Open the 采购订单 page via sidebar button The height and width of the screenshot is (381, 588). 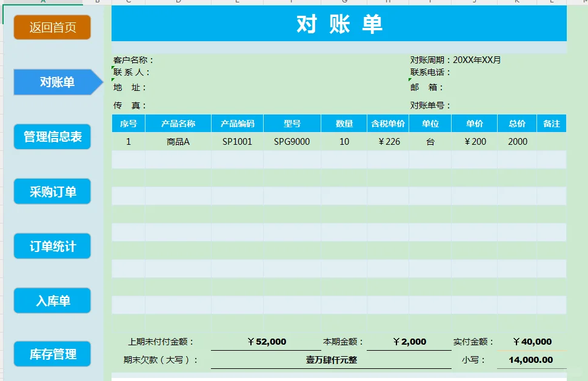(52, 191)
